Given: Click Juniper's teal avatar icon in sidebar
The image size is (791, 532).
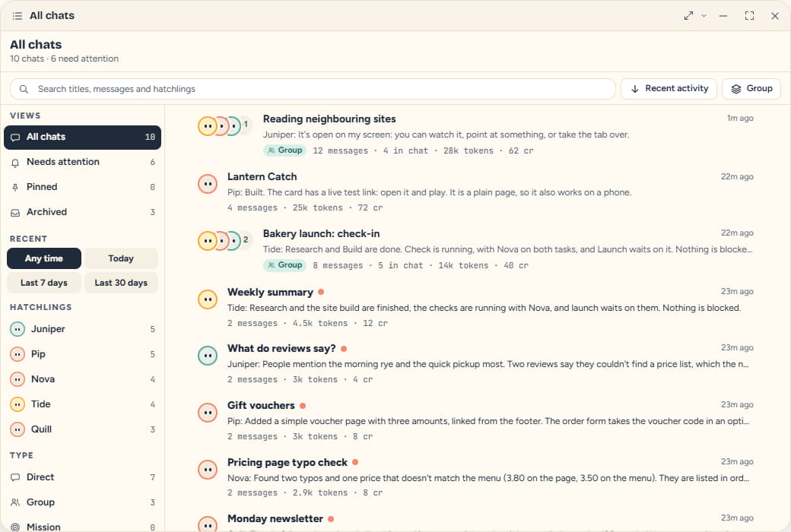Looking at the screenshot, I should pos(17,329).
